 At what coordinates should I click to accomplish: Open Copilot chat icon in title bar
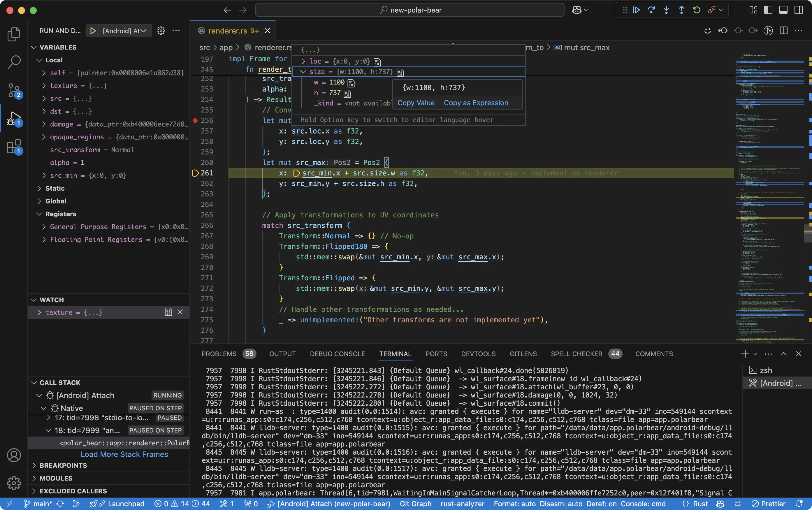[577, 10]
